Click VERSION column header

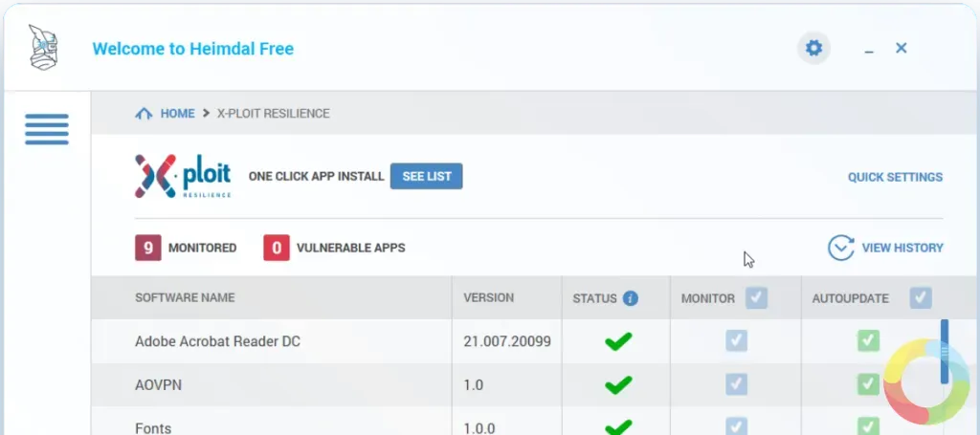489,297
